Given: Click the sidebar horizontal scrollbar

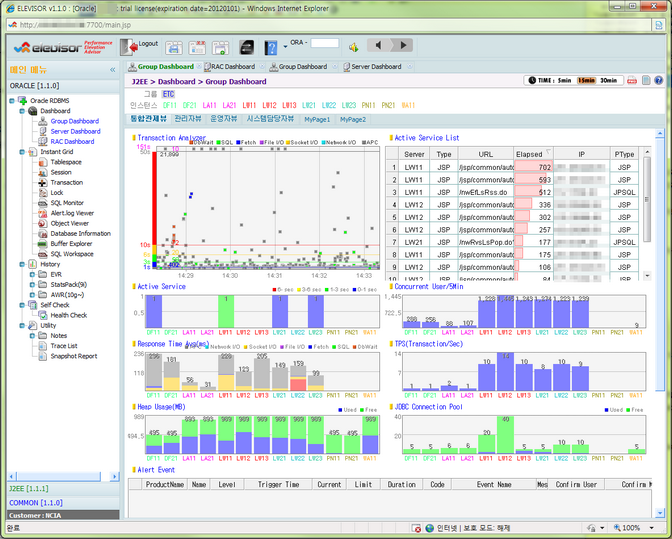Looking at the screenshot, I should (x=63, y=476).
